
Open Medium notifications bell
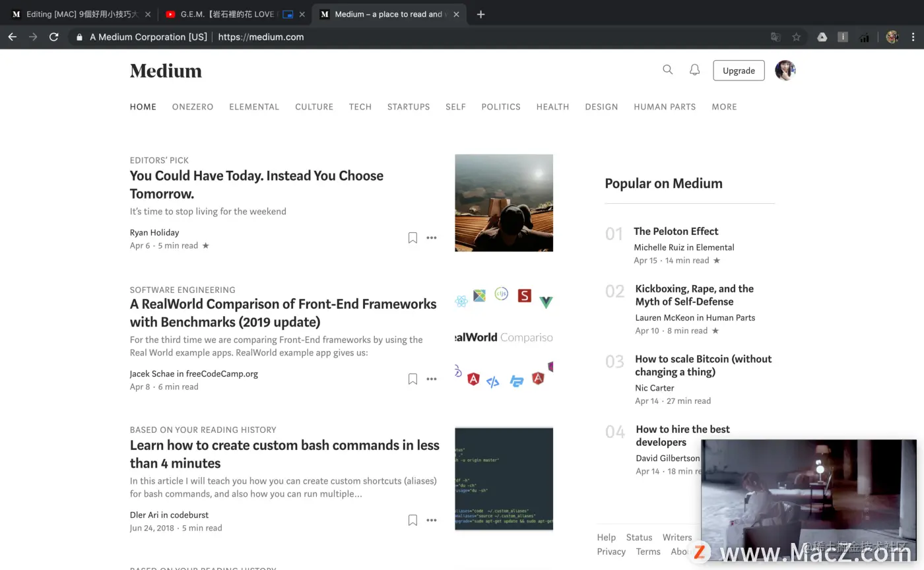coord(694,69)
